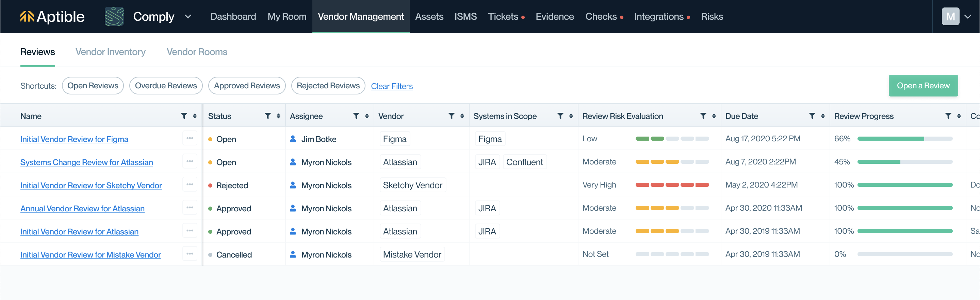Viewport: 980px width, 300px height.
Task: Sort by the Vendor column
Action: pos(462,116)
